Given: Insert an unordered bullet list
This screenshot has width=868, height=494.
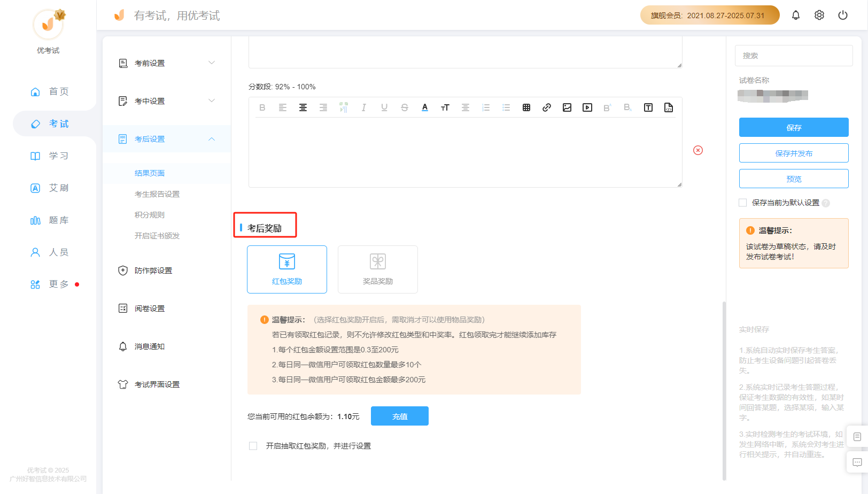Looking at the screenshot, I should click(x=506, y=107).
